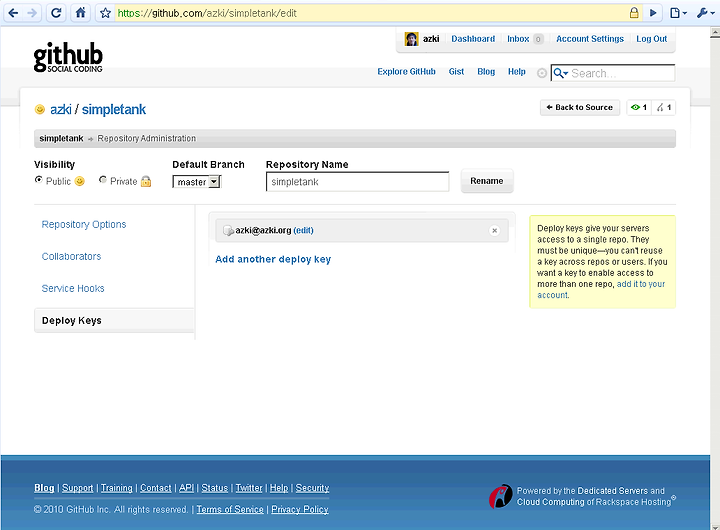This screenshot has height=530, width=720.
Task: Open the footer Contact link
Action: (156, 488)
